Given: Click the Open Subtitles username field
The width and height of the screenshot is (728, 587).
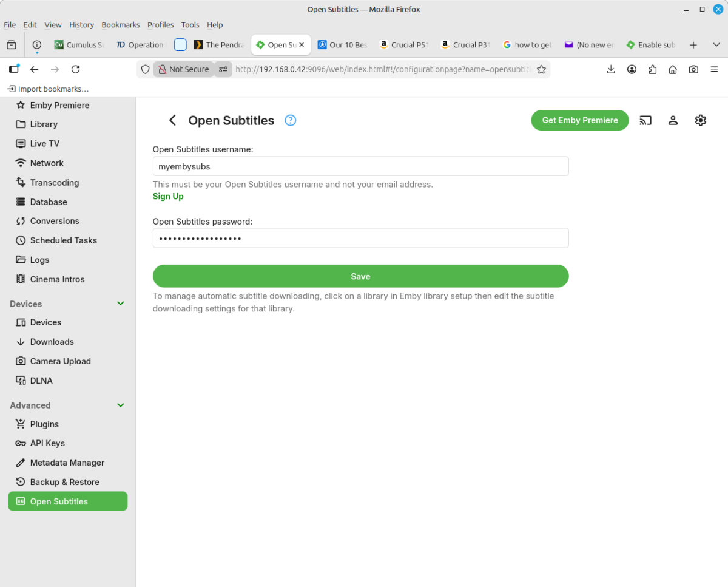Looking at the screenshot, I should pos(360,166).
